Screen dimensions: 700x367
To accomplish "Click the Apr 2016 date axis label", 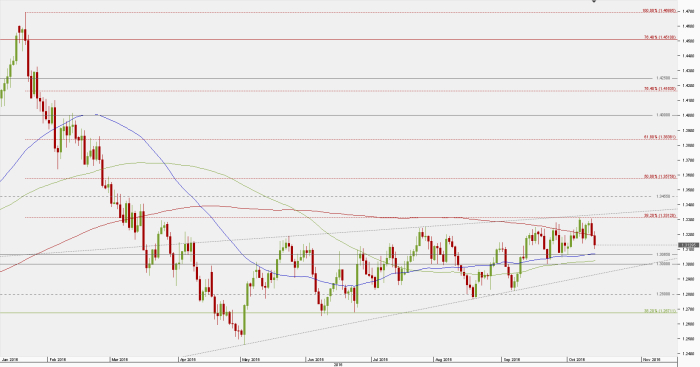I will coord(187,359).
